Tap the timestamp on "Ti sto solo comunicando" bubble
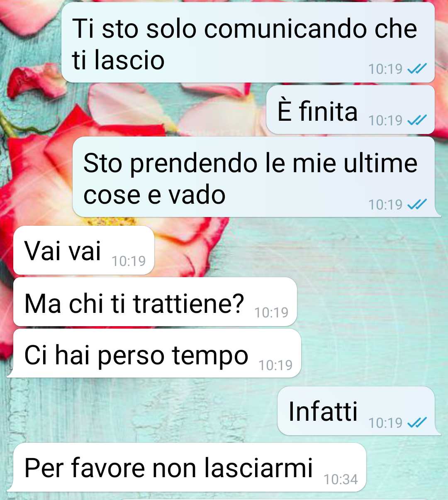448x500 pixels. click(385, 69)
